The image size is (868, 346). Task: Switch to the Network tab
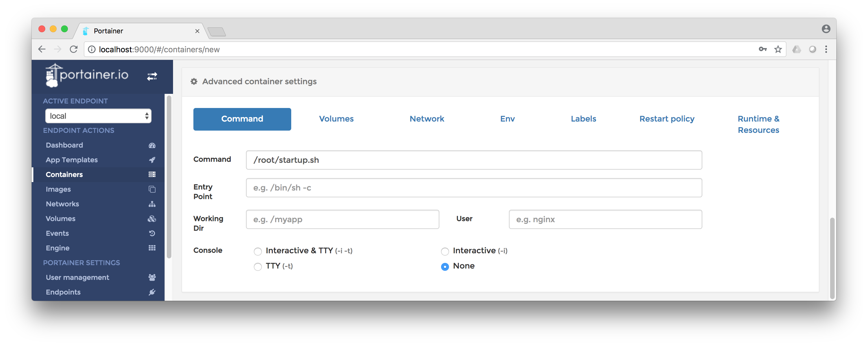(x=427, y=119)
